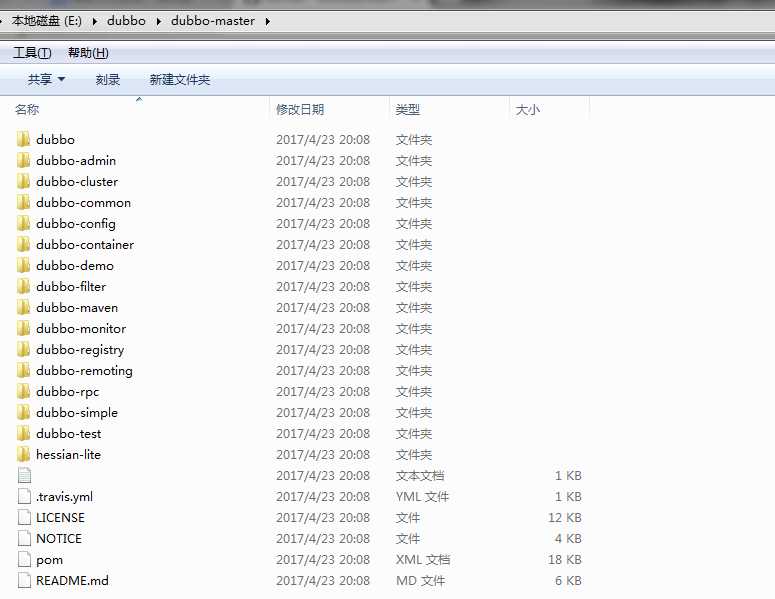Select the dubbo-simple folder icon

(x=23, y=413)
